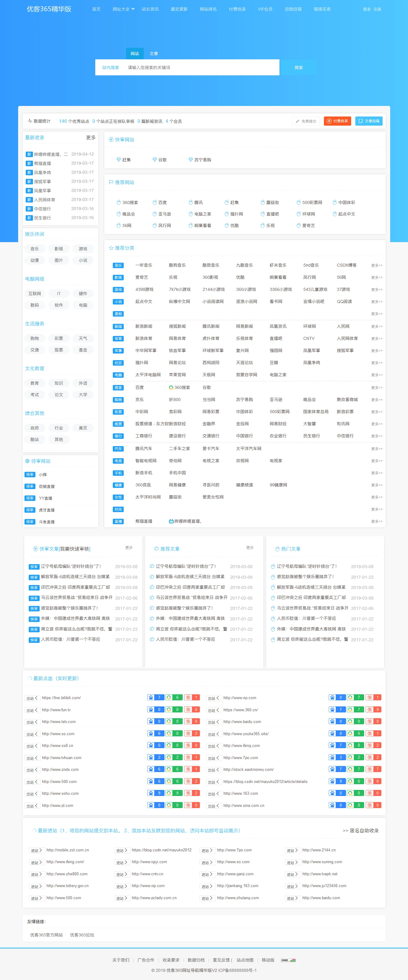
Task: Click the star icon beside 推荐分类
Action: (111, 248)
